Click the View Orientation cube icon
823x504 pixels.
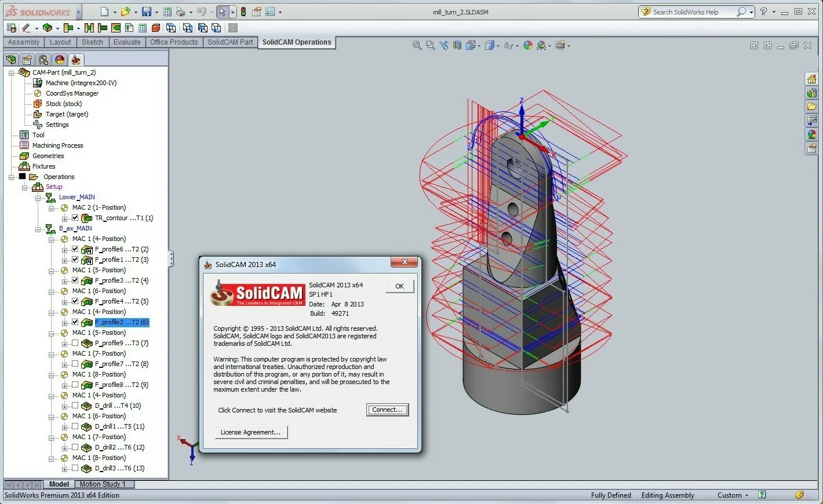point(471,45)
